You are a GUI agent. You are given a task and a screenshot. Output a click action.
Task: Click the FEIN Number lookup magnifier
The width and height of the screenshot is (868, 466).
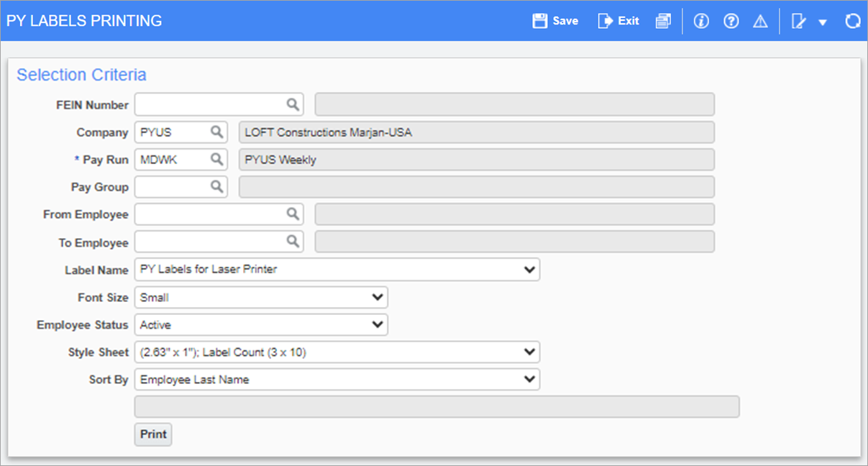tap(293, 105)
